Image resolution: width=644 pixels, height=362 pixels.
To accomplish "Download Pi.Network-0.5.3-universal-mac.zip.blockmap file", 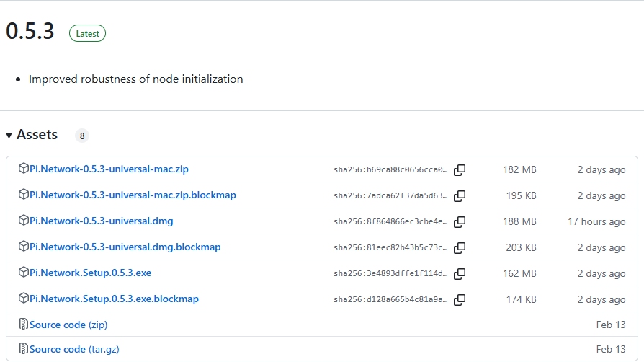I will (133, 195).
